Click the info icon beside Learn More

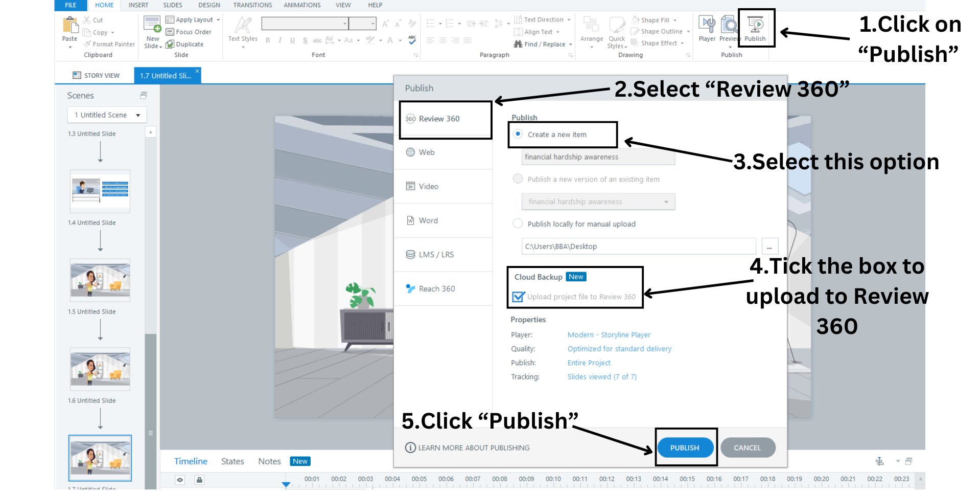click(x=410, y=448)
